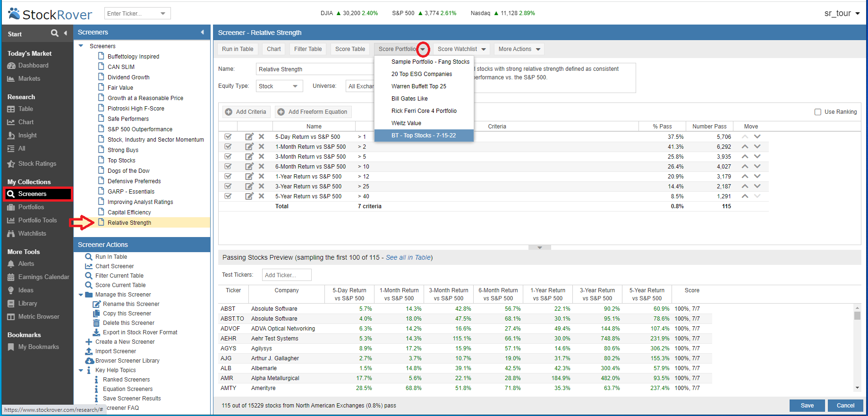
Task: Toggle the 5-Year Return criterion checkbox
Action: [x=228, y=196]
